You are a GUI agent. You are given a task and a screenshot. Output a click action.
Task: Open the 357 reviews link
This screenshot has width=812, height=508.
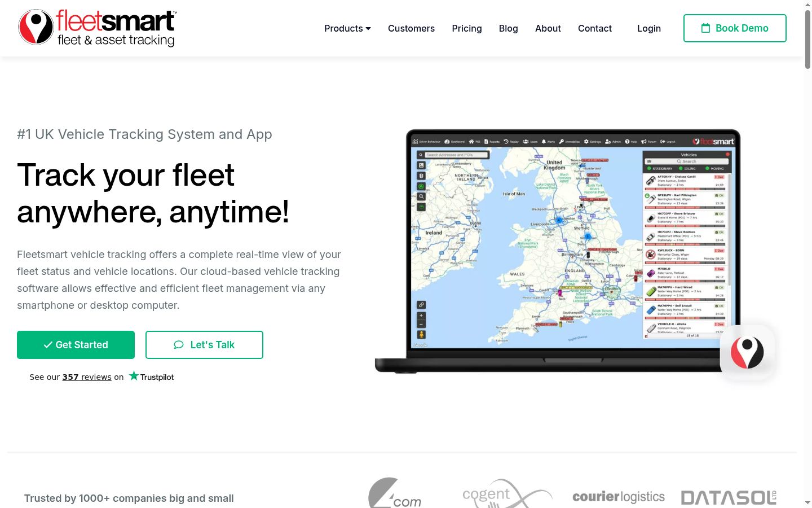tap(87, 377)
